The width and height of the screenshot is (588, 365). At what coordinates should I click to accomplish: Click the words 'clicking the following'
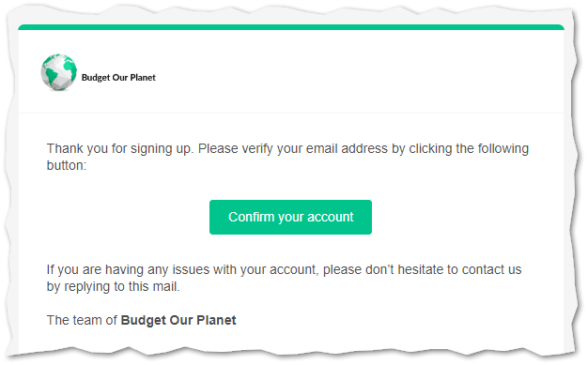469,149
